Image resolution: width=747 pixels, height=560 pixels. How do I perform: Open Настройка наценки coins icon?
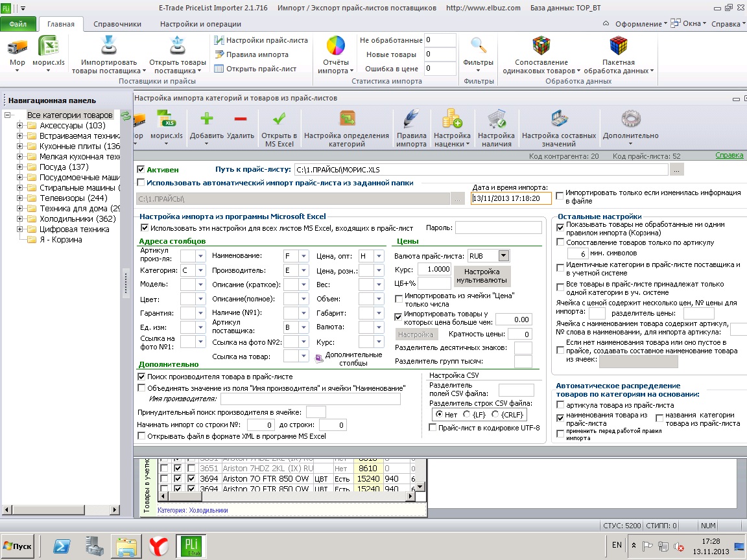click(452, 119)
